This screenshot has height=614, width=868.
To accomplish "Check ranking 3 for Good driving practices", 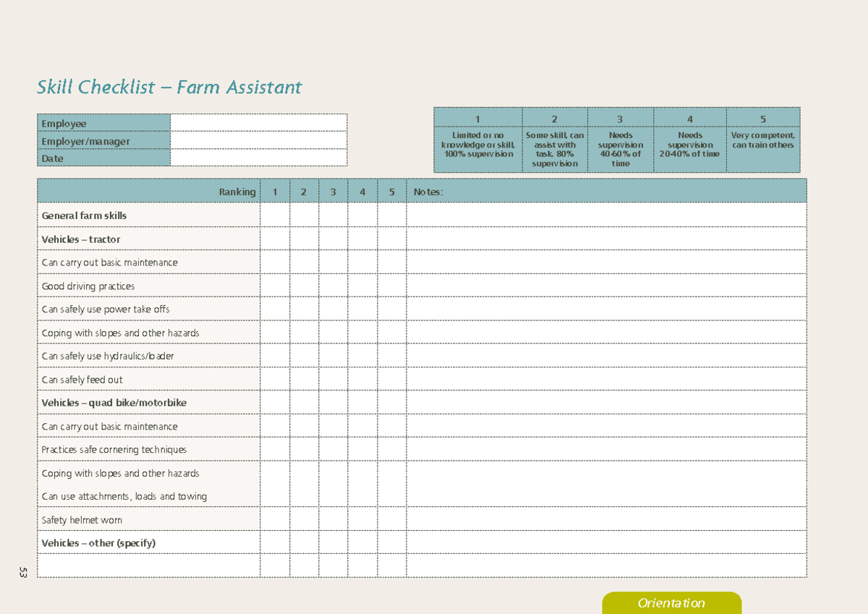I will tap(333, 286).
